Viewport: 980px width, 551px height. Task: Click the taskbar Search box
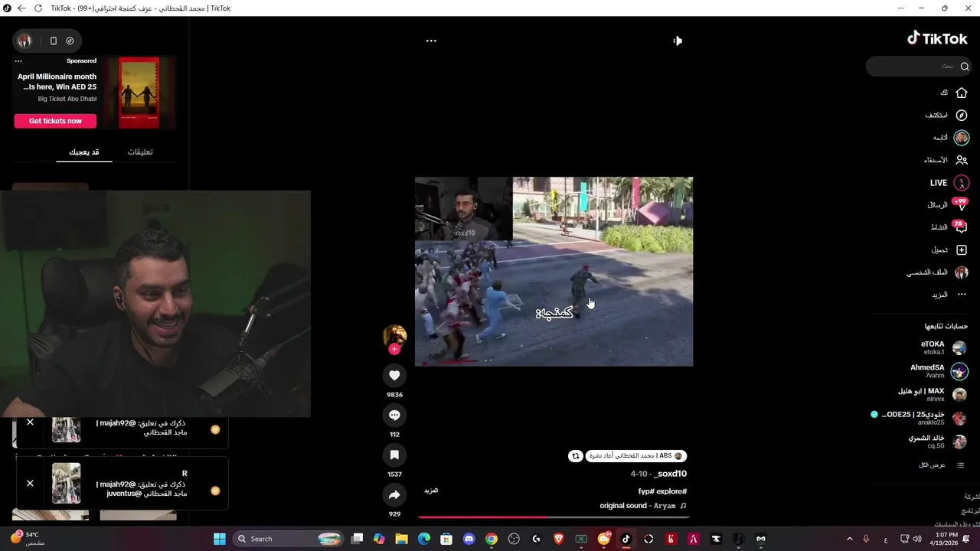click(x=287, y=539)
